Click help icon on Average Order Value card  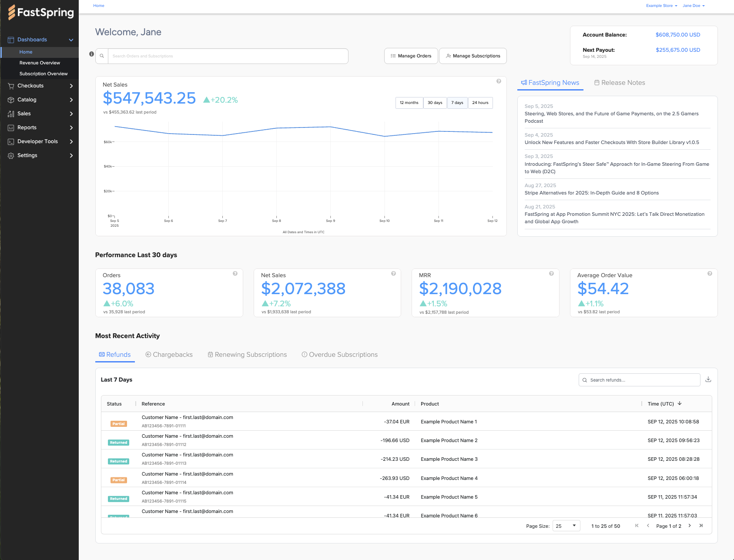[x=710, y=274]
